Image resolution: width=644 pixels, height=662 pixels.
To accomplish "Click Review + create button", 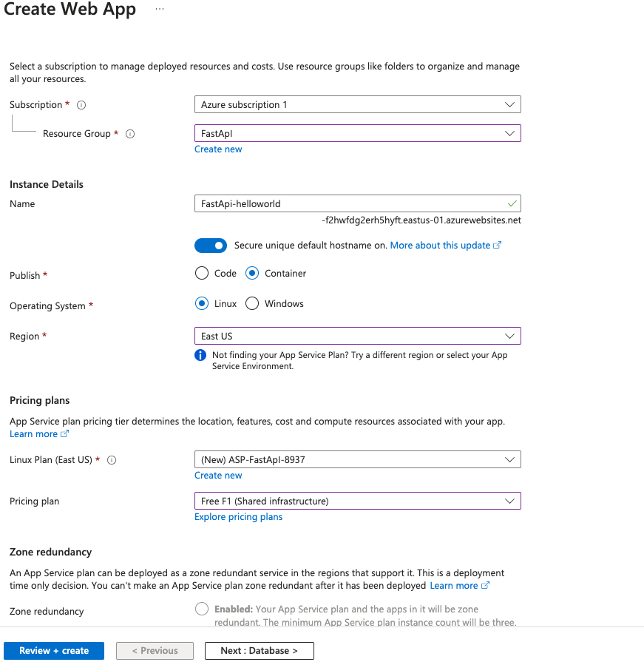I will pyautogui.click(x=54, y=651).
